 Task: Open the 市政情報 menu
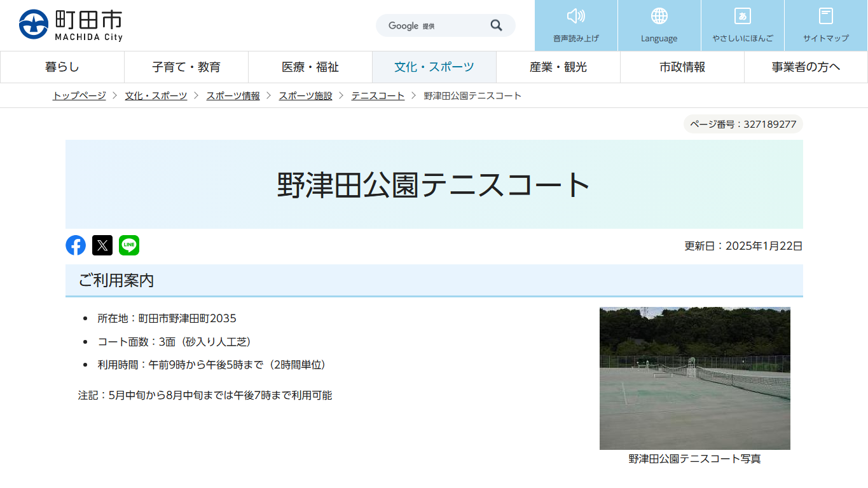point(682,67)
